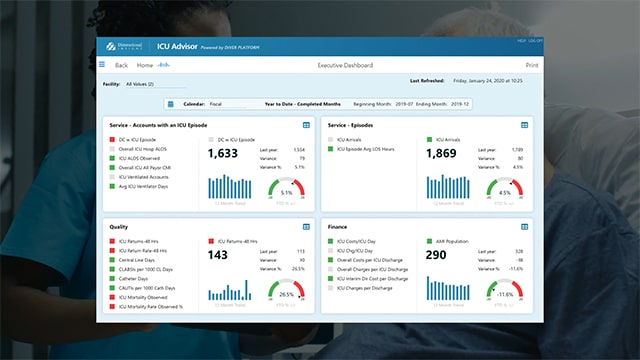Click the LOG OFF link
This screenshot has height=360, width=640.
(x=535, y=41)
